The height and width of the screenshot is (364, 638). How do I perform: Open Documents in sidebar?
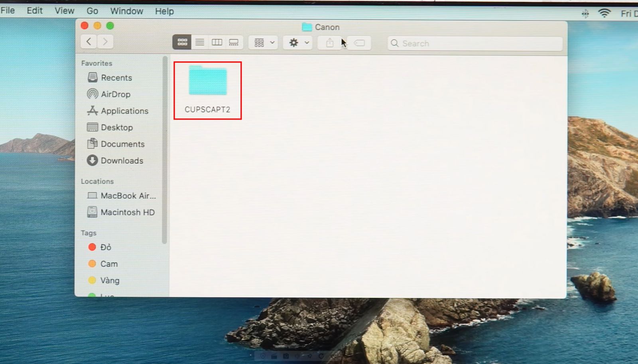point(122,144)
